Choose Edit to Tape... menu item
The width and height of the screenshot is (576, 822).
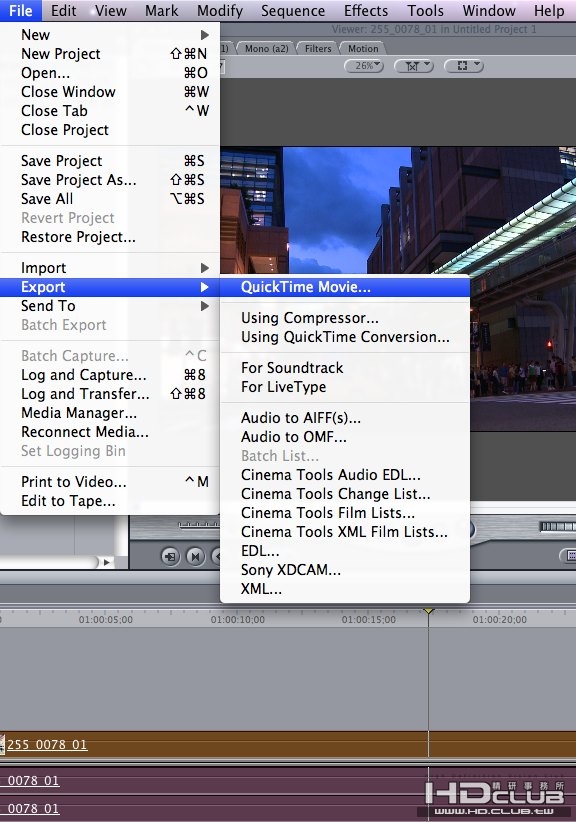pos(110,501)
